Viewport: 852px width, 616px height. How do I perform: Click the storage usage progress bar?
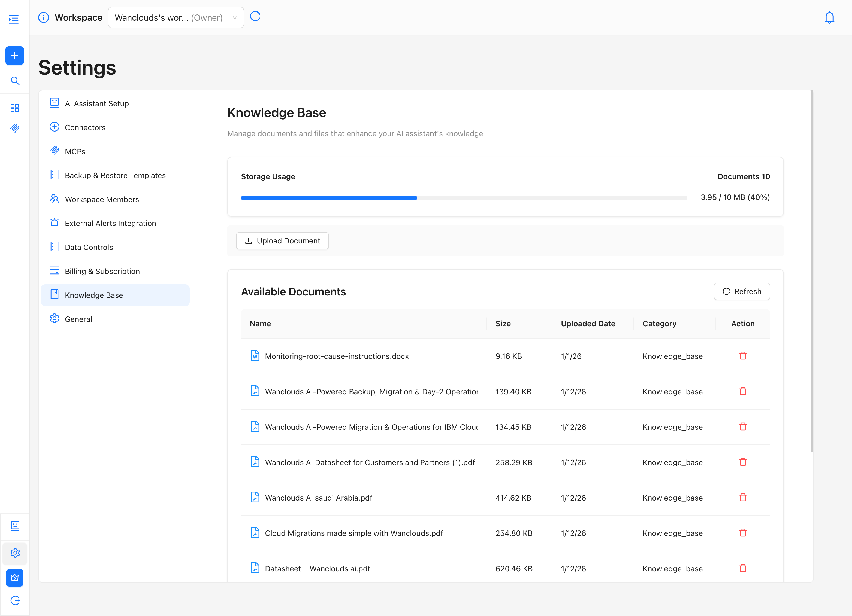464,198
